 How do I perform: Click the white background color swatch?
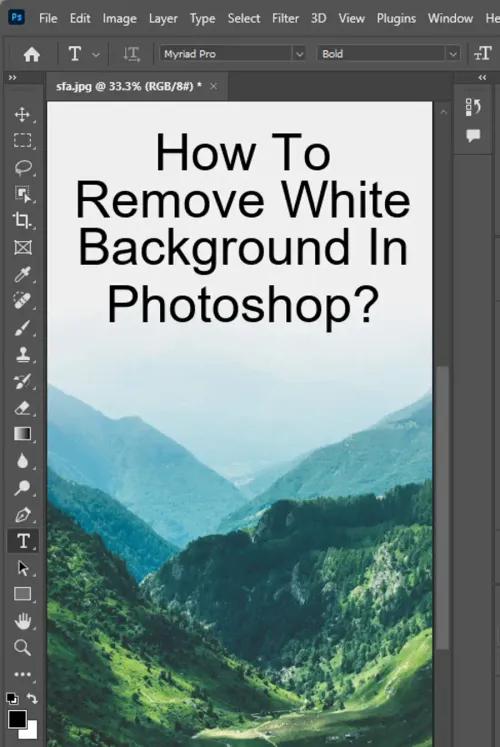click(31, 732)
